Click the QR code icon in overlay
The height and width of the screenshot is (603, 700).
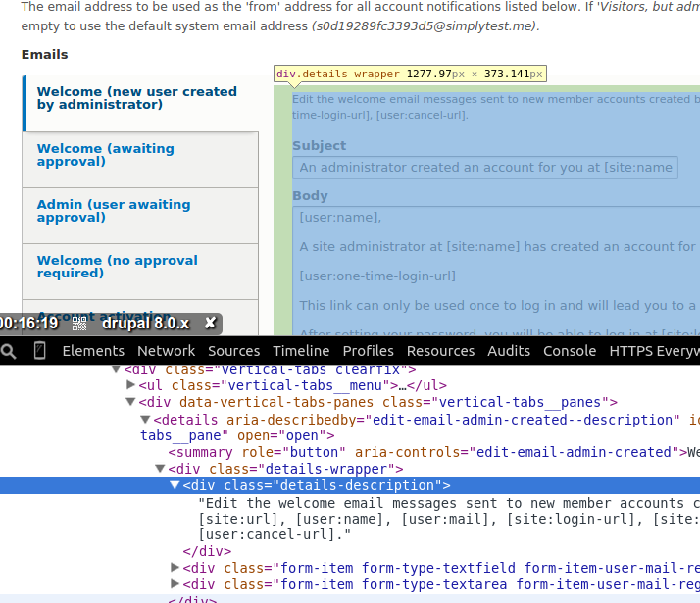pyautogui.click(x=79, y=324)
